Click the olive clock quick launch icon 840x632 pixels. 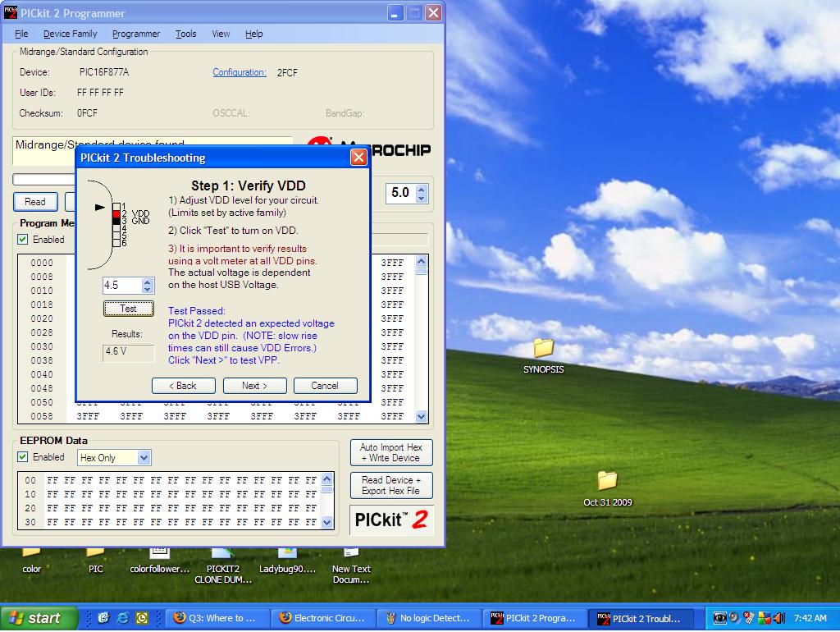(x=142, y=618)
